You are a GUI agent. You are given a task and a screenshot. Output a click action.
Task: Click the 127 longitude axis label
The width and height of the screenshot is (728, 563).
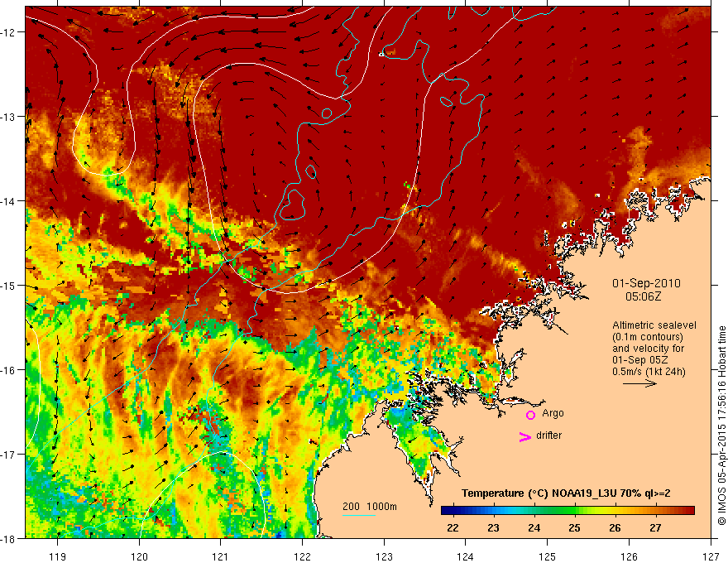tap(711, 556)
